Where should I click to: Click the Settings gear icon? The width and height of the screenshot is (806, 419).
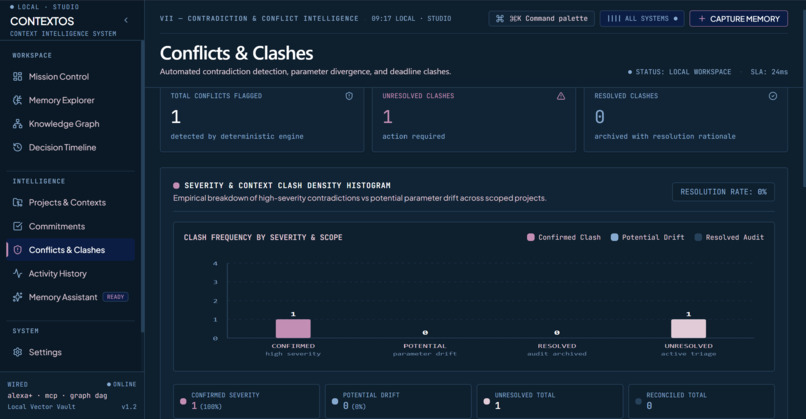click(17, 352)
